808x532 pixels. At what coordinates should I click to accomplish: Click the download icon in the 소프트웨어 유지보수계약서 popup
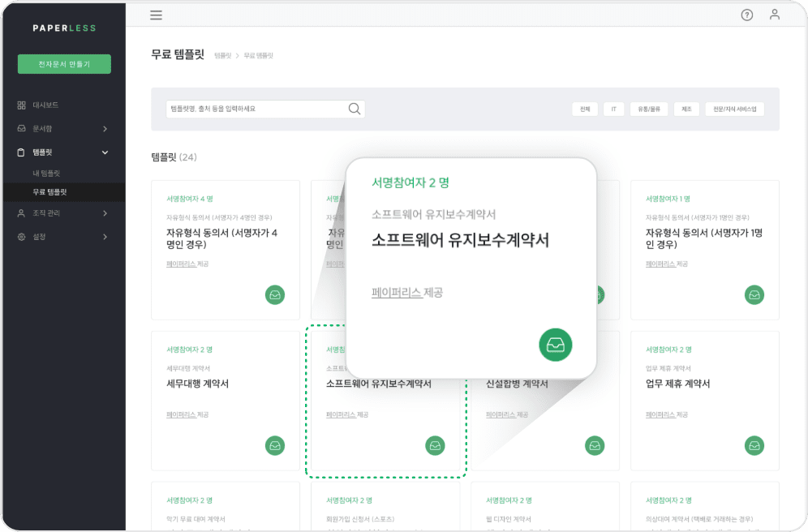coord(556,345)
